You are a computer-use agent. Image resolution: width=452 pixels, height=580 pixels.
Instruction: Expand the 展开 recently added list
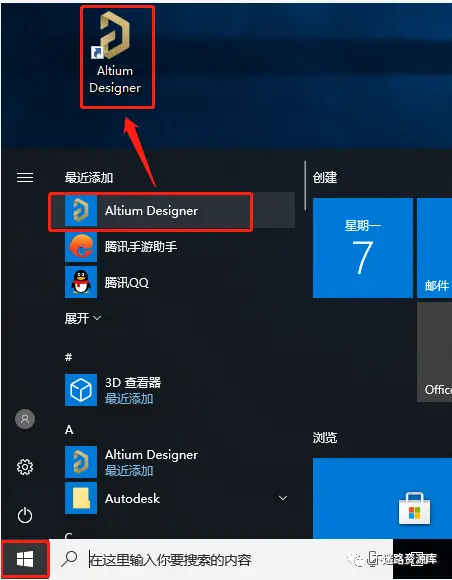tap(82, 318)
